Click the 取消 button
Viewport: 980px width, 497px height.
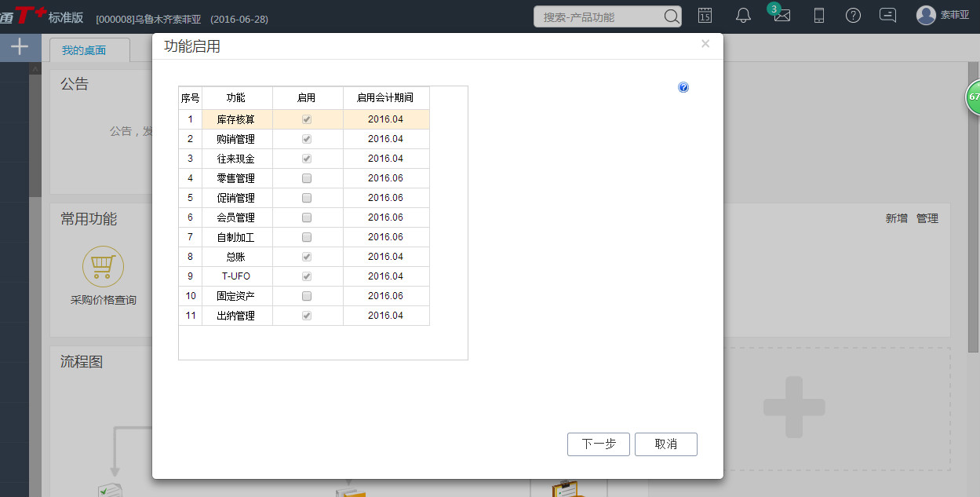tap(666, 444)
